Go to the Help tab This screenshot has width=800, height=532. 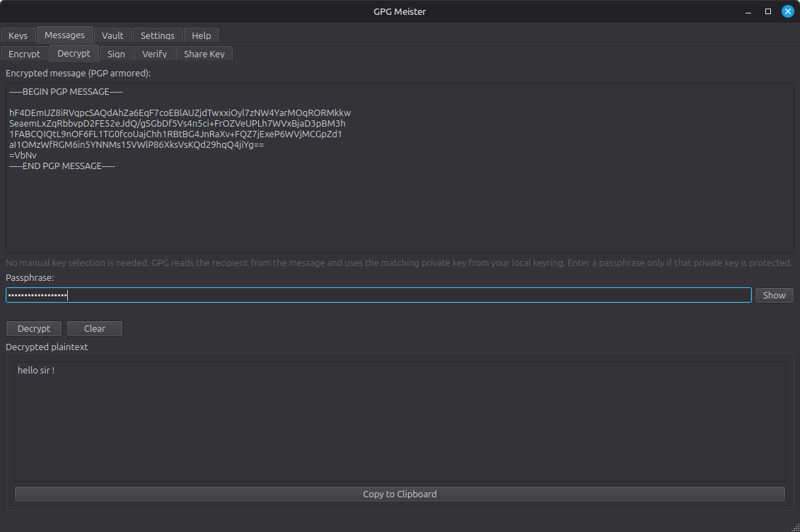(201, 35)
